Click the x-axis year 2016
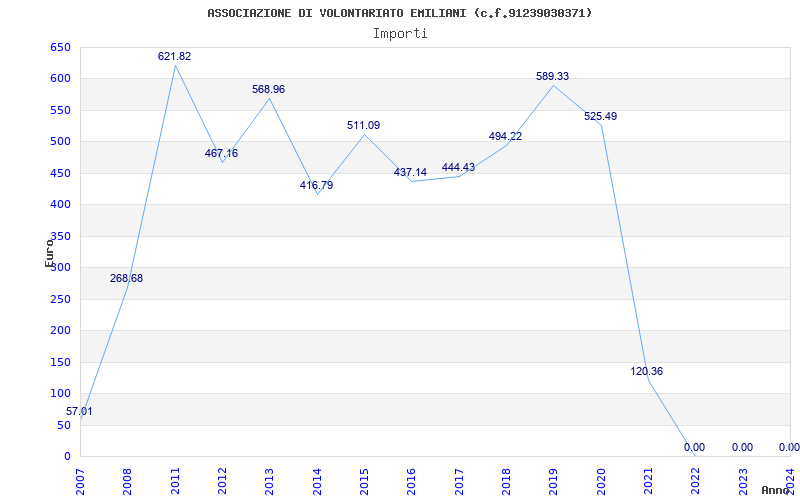Viewport: 800px width, 500px height. click(x=412, y=482)
